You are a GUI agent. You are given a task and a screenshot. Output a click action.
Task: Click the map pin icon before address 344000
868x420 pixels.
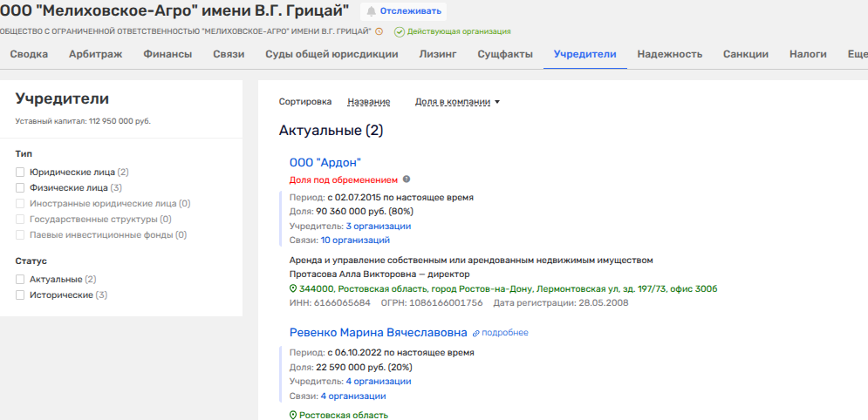293,288
